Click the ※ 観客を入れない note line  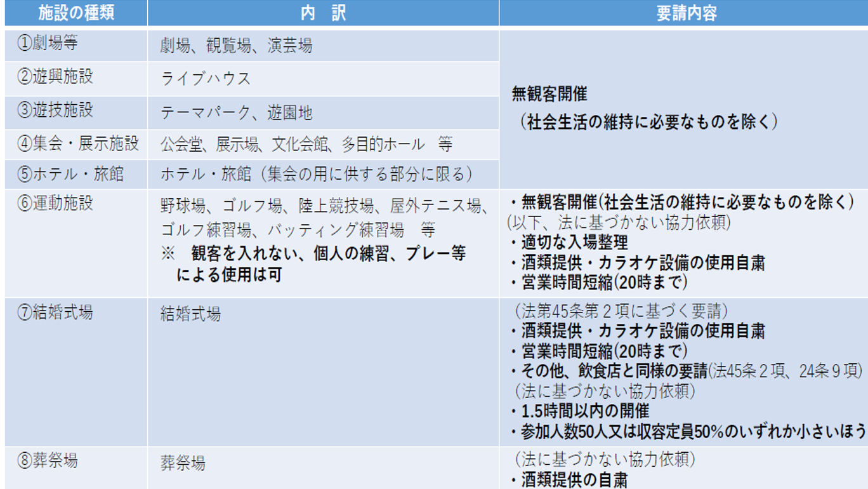click(x=313, y=253)
